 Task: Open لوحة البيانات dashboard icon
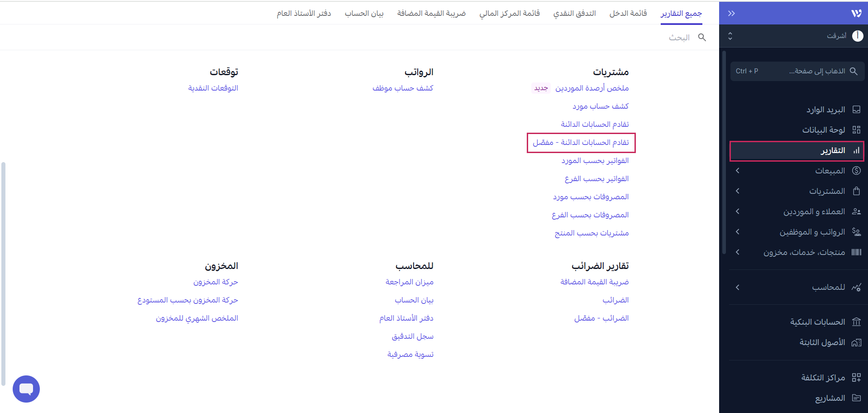856,130
